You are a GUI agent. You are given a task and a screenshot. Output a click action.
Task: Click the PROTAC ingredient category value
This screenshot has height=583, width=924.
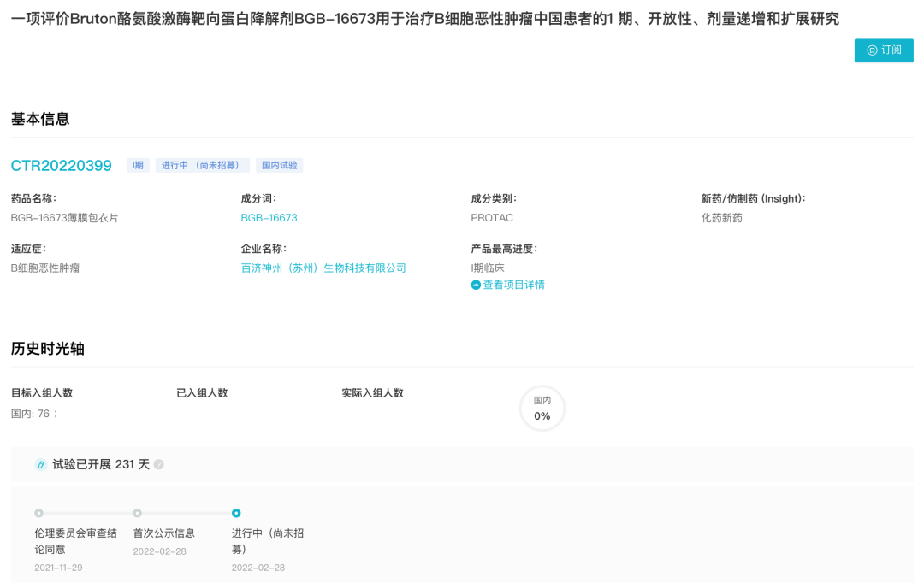click(492, 218)
